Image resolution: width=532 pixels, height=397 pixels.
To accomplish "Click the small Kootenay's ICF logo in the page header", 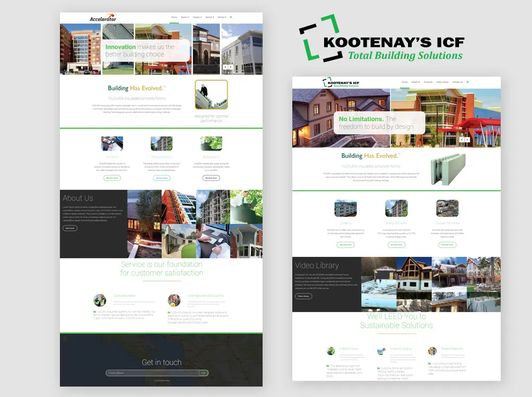I will pyautogui.click(x=341, y=82).
